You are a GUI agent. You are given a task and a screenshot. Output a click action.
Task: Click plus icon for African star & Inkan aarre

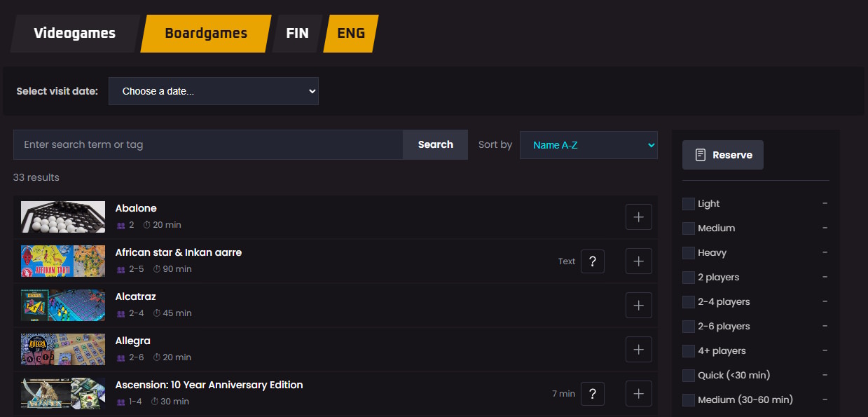point(638,261)
